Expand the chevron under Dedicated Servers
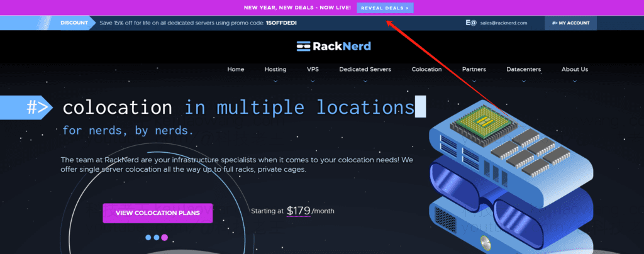This screenshot has height=254, width=644. coord(365,81)
